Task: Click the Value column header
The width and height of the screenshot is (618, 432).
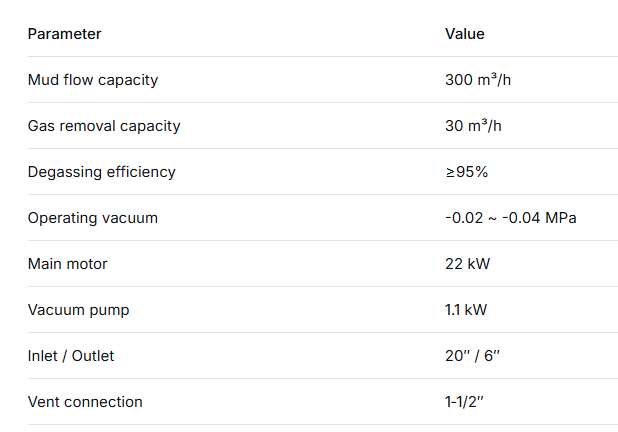Action: click(x=464, y=34)
